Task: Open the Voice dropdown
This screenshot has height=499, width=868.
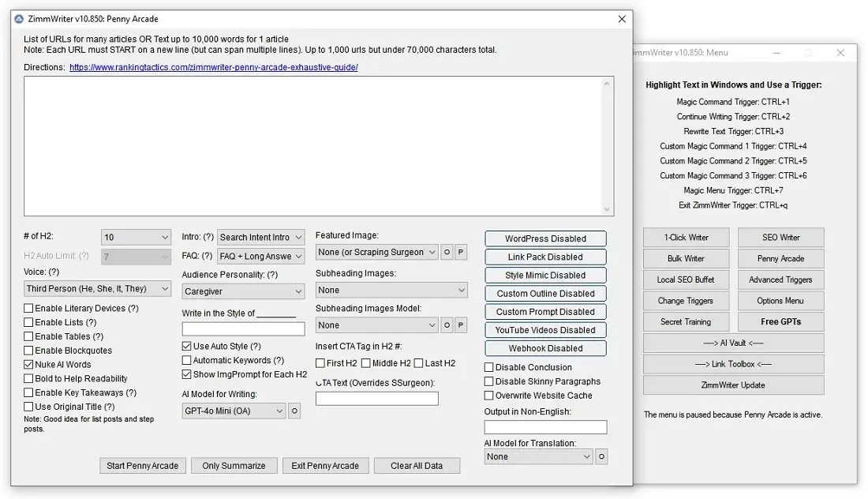Action: pyautogui.click(x=95, y=288)
